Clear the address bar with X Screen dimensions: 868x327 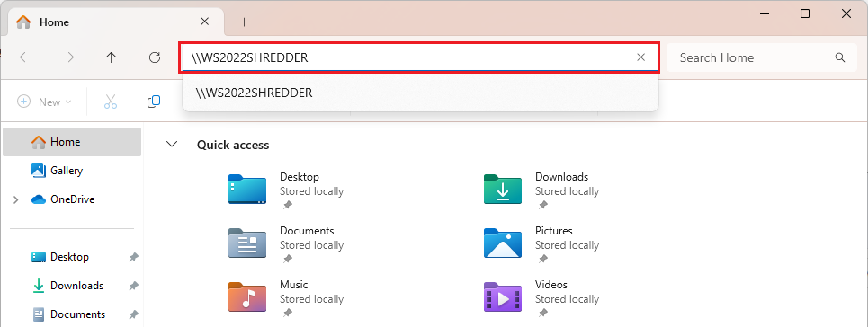click(641, 57)
